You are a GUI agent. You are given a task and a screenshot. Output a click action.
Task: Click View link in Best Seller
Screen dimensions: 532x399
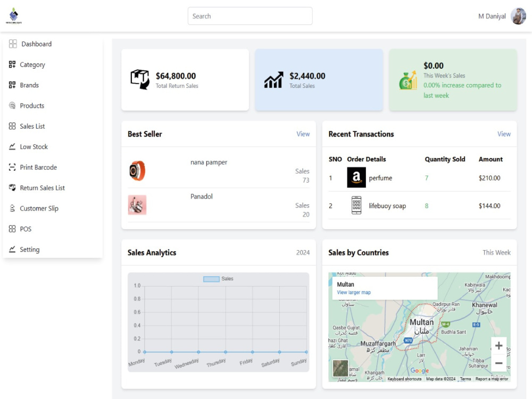tap(303, 134)
